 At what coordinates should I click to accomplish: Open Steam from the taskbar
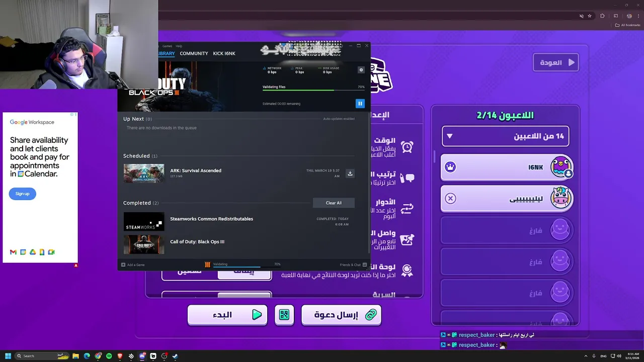point(175,356)
